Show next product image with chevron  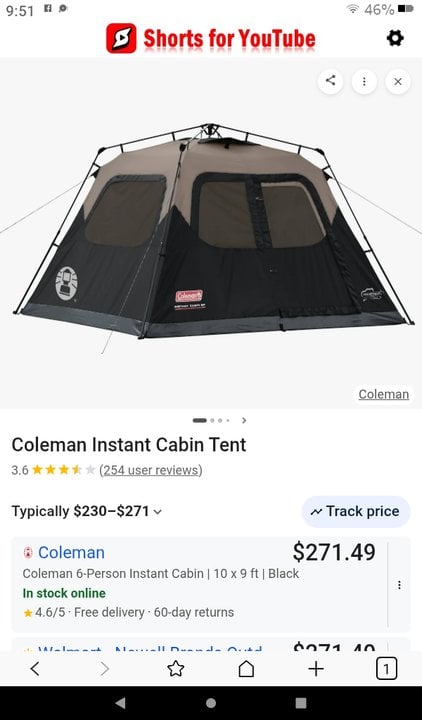244,420
